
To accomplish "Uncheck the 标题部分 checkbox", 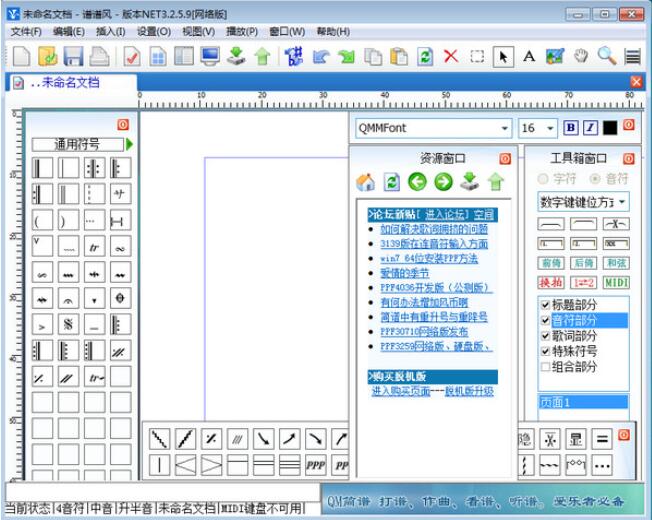I will (x=545, y=305).
